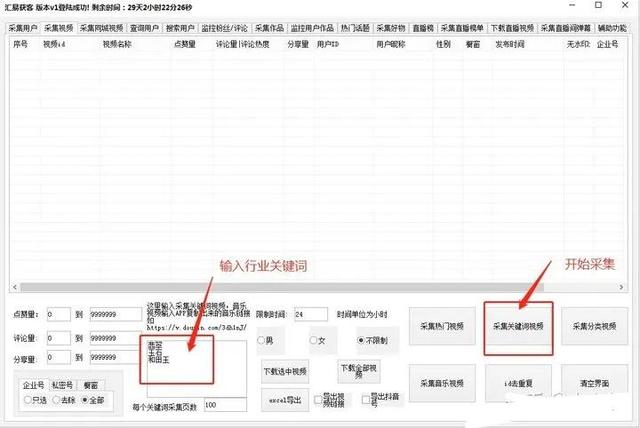Open the 企业号 filter sub-tab
The width and height of the screenshot is (640, 428).
[x=33, y=385]
